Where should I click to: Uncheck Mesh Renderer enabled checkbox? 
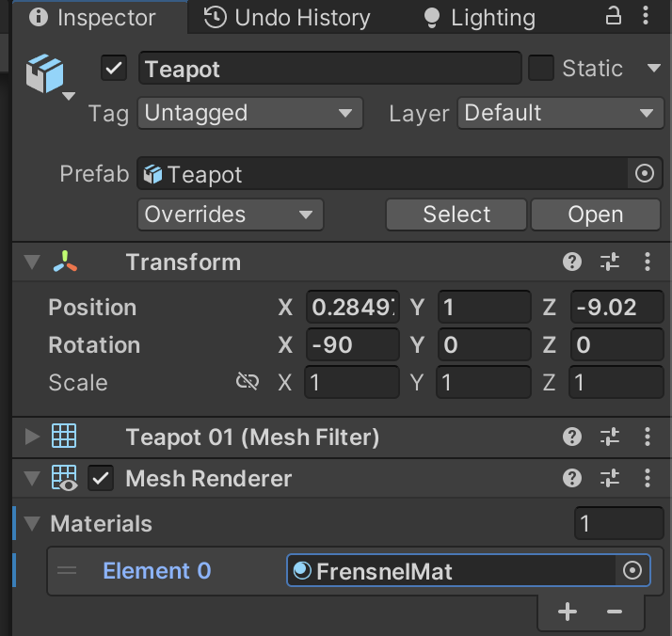coord(101,479)
